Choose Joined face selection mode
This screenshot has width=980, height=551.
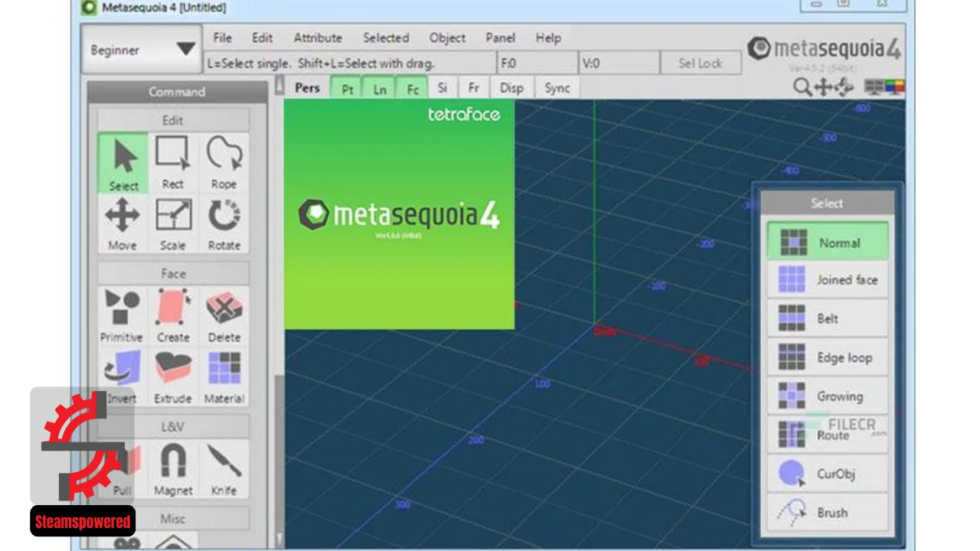[x=827, y=280]
